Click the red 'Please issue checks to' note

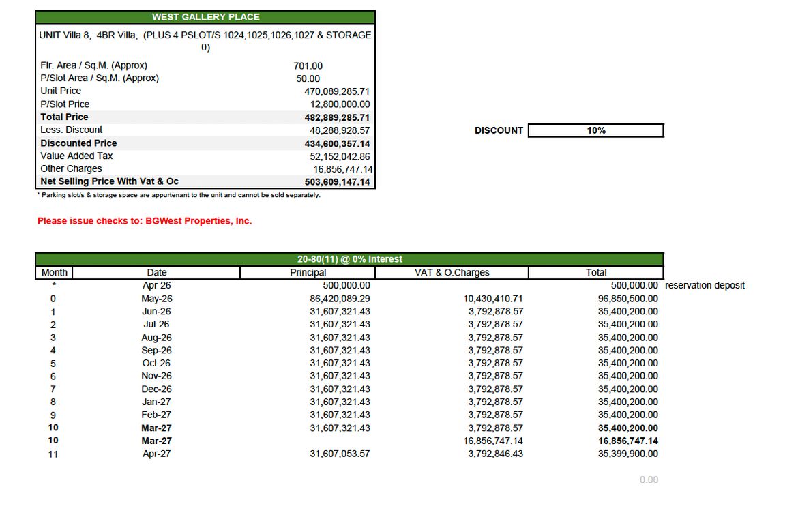(x=145, y=221)
